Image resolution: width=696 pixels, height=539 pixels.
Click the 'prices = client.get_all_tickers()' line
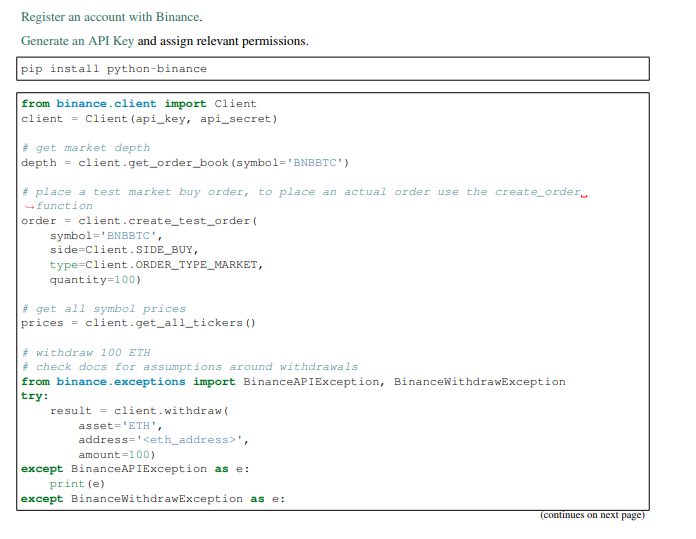(138, 323)
